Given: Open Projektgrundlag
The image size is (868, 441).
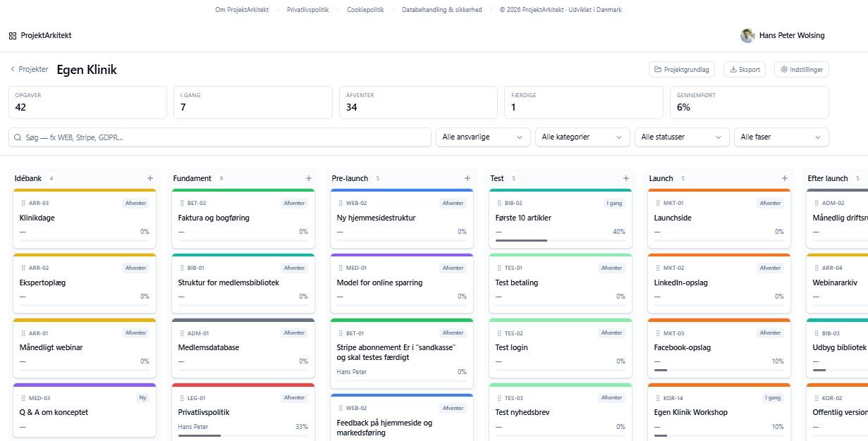Looking at the screenshot, I should (682, 70).
